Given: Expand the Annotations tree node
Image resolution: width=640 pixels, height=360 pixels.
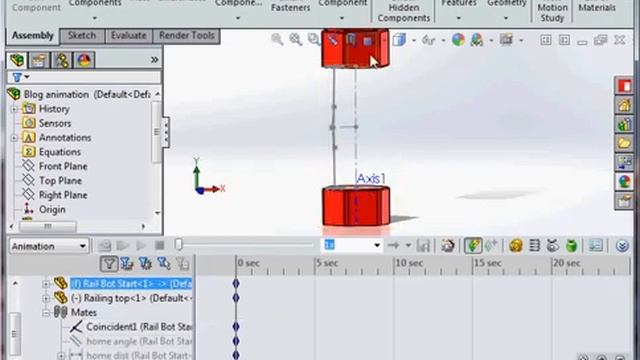Looking at the screenshot, I should [14, 138].
